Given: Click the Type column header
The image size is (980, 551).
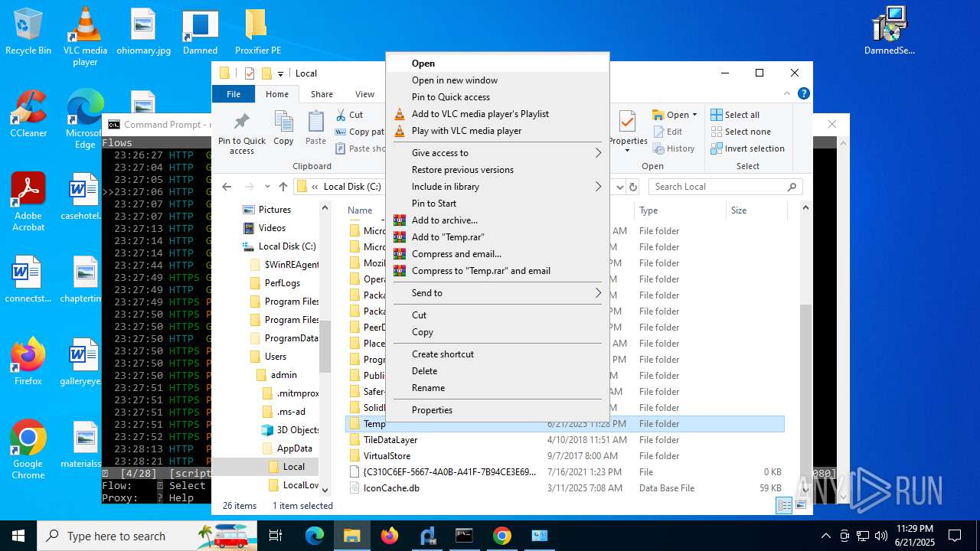Looking at the screenshot, I should click(680, 210).
